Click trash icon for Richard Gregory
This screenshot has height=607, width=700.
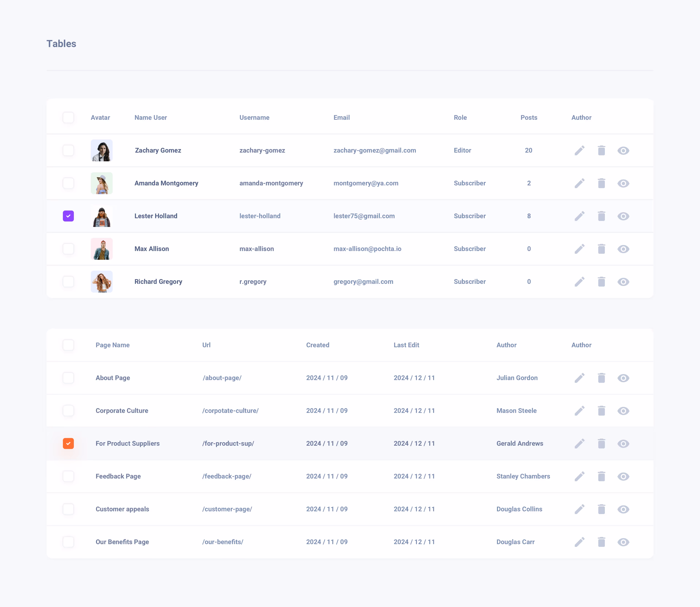(601, 282)
